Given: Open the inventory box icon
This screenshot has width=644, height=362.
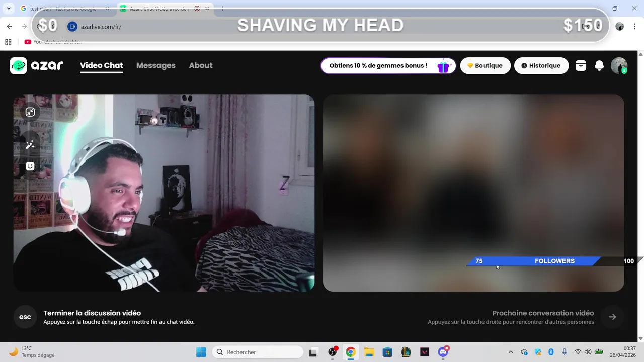Looking at the screenshot, I should click(581, 66).
